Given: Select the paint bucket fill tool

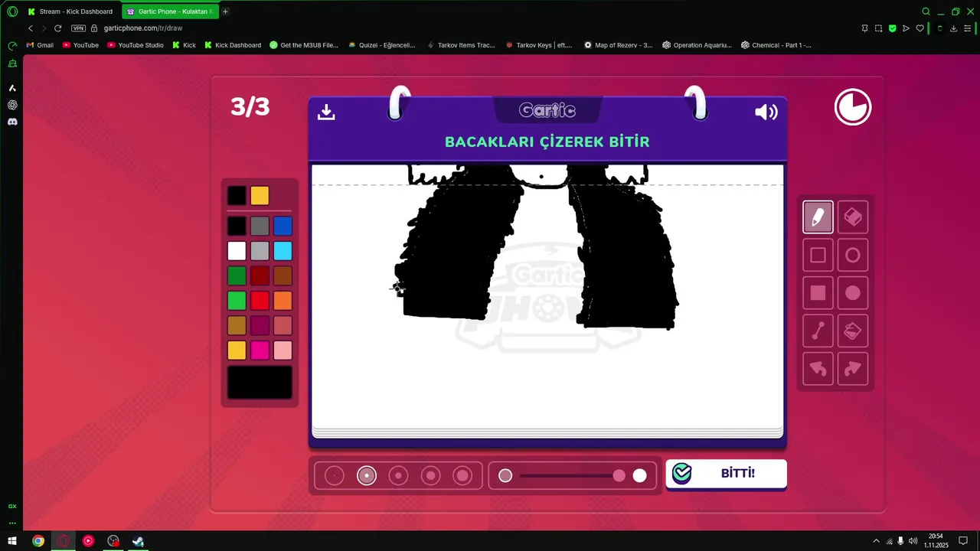Looking at the screenshot, I should click(853, 331).
